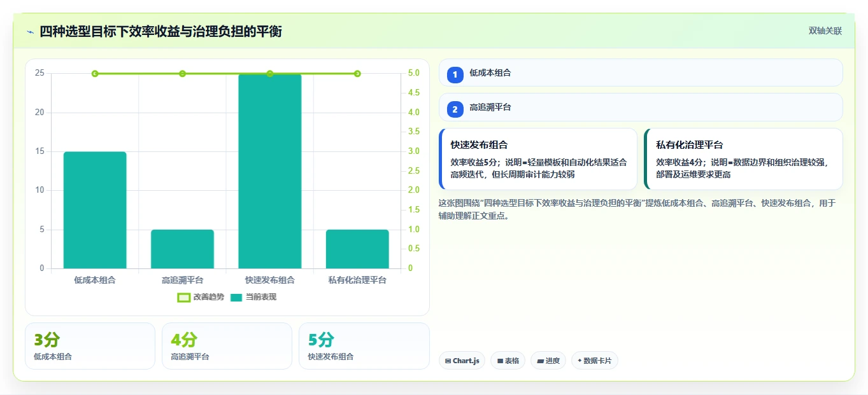Select the 低成本组合 list row text

pos(490,73)
